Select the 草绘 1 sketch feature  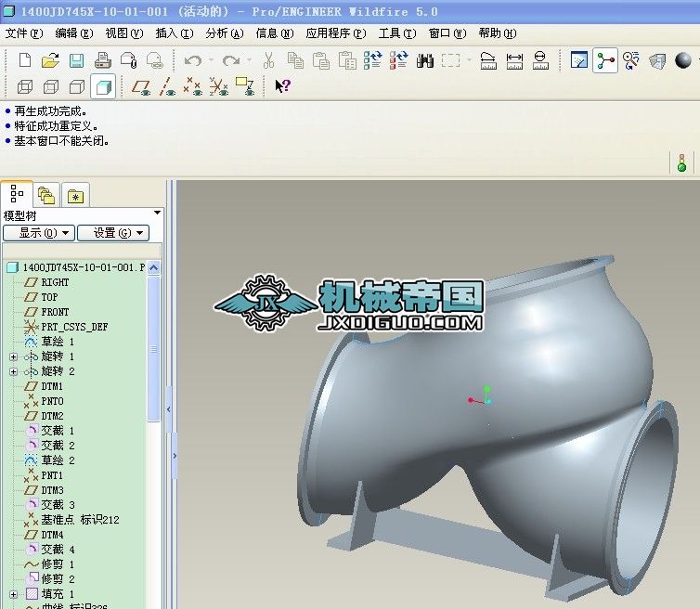point(49,342)
